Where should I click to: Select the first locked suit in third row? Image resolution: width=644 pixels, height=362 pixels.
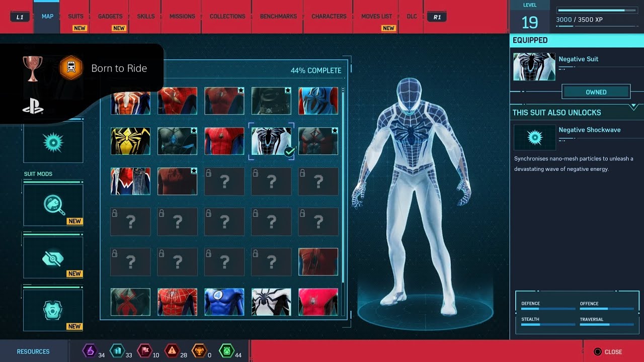(224, 181)
